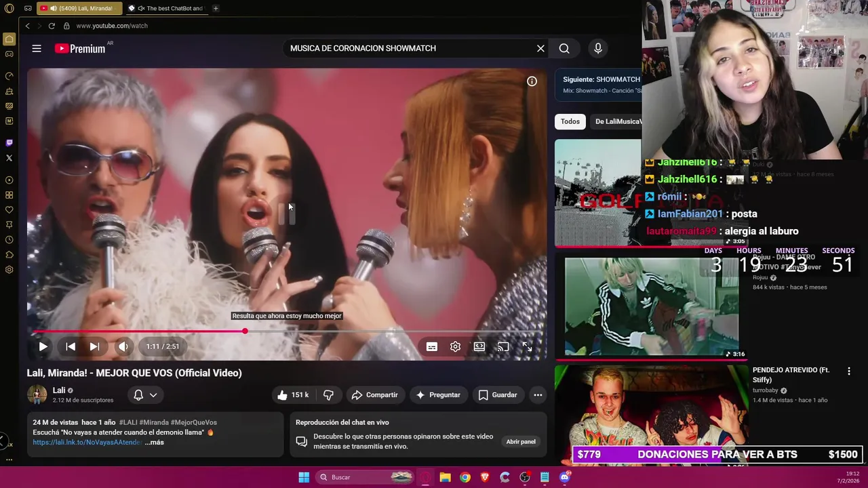Open the history clock icon in sidebar
The width and height of the screenshot is (868, 488).
pyautogui.click(x=9, y=240)
